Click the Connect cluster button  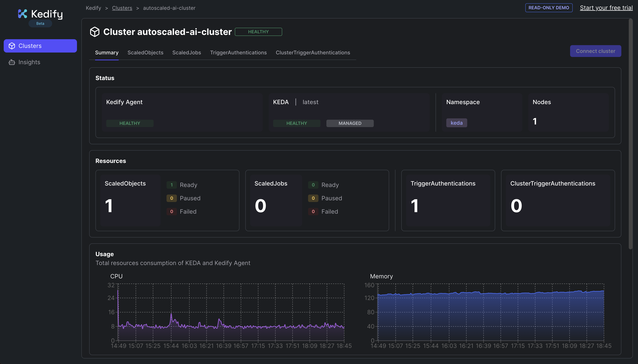[595, 51]
